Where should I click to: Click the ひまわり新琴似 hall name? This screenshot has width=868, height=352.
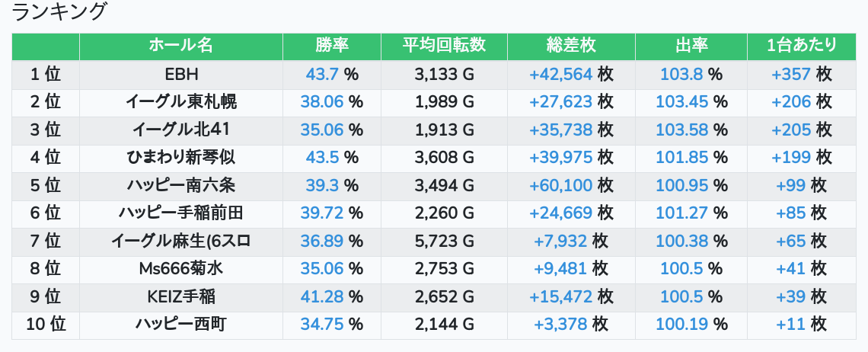180,158
